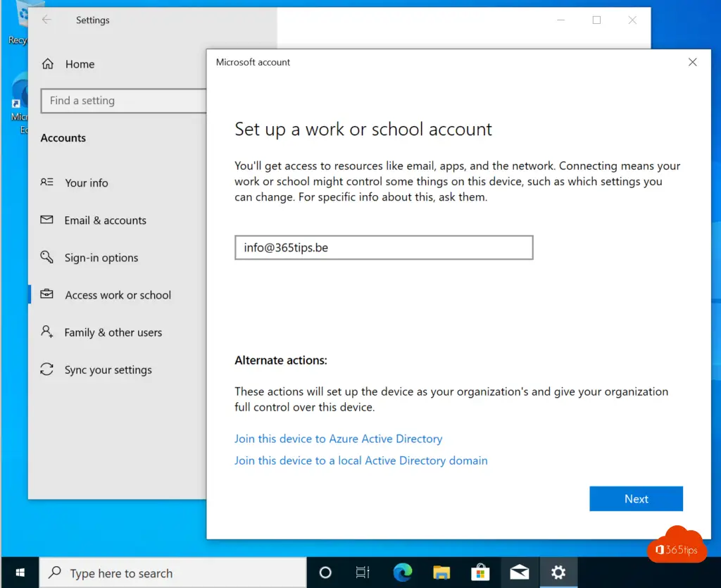Open the Mail app in the taskbar
The height and width of the screenshot is (588, 721).
click(520, 573)
